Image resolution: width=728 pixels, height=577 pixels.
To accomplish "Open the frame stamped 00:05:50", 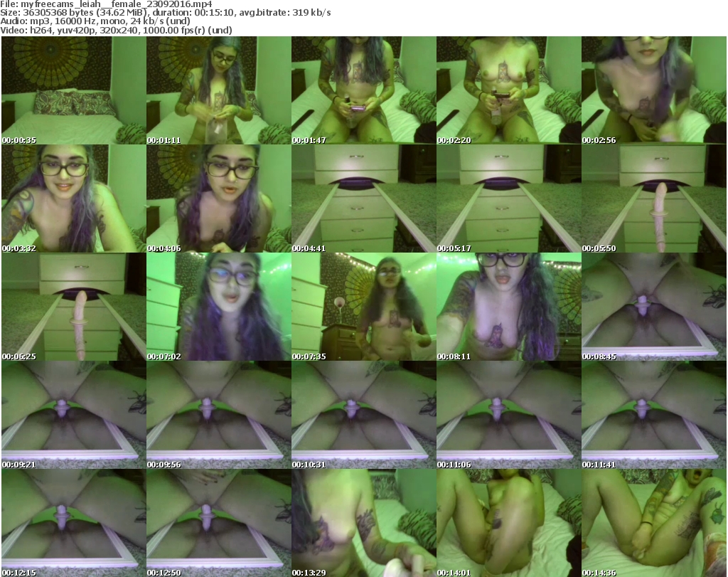I will point(654,198).
